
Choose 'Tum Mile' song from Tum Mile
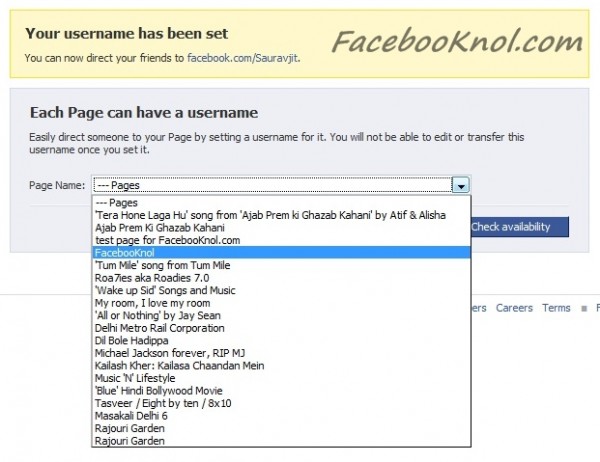[x=281, y=265]
